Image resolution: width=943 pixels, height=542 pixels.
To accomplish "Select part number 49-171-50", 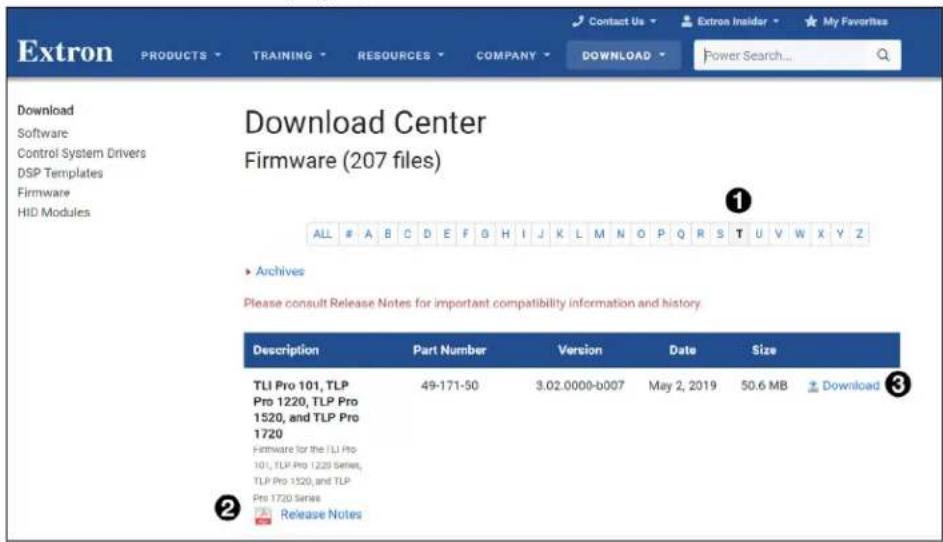I will click(450, 386).
